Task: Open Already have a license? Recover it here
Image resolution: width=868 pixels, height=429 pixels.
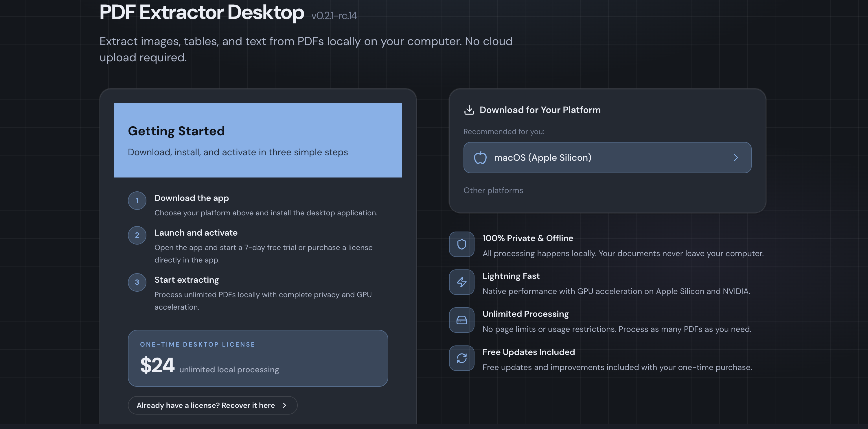Action: click(x=213, y=405)
